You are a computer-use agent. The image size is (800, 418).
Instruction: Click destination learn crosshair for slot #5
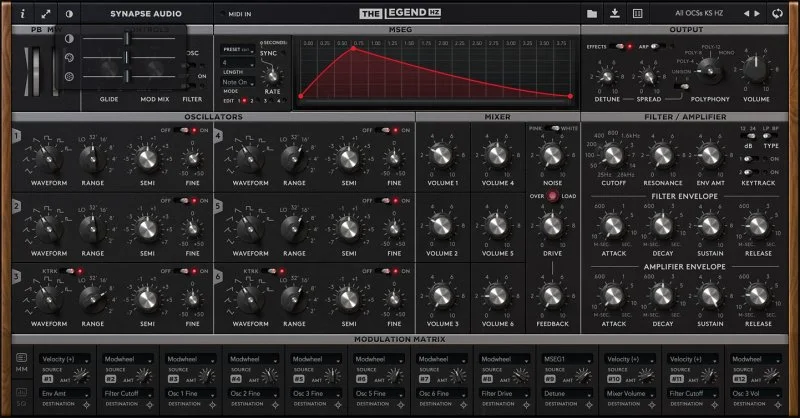[x=338, y=405]
